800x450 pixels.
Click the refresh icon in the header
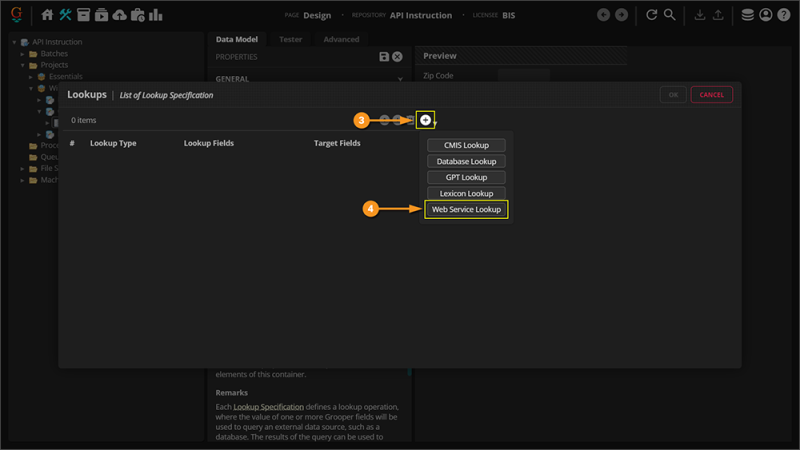(x=652, y=15)
